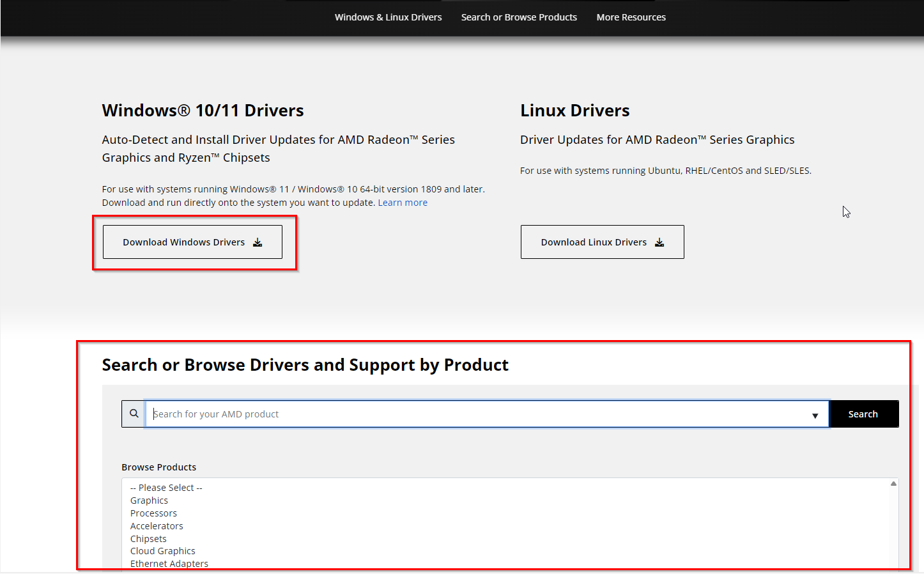Click the Download Windows Drivers button
924x574 pixels.
click(192, 242)
